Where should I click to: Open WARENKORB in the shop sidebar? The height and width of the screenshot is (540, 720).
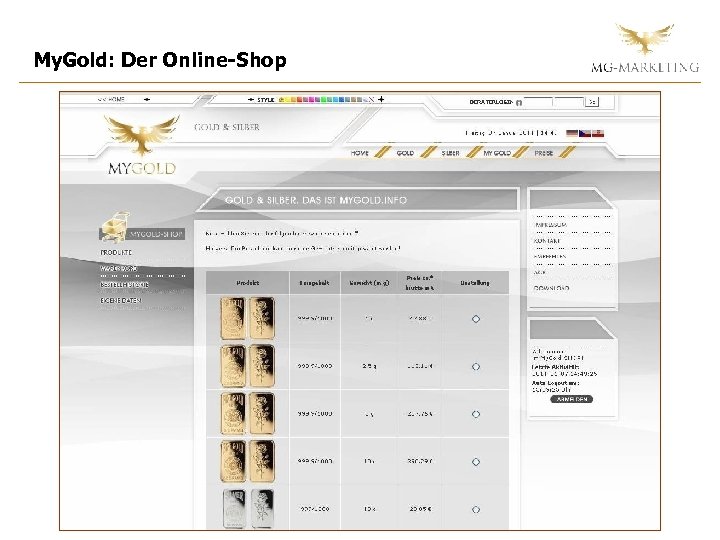pos(118,269)
